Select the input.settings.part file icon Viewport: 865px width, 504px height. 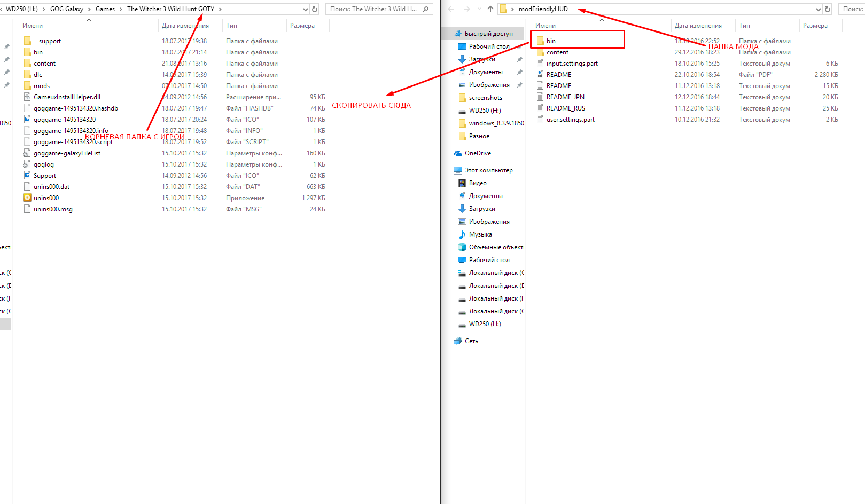[540, 64]
